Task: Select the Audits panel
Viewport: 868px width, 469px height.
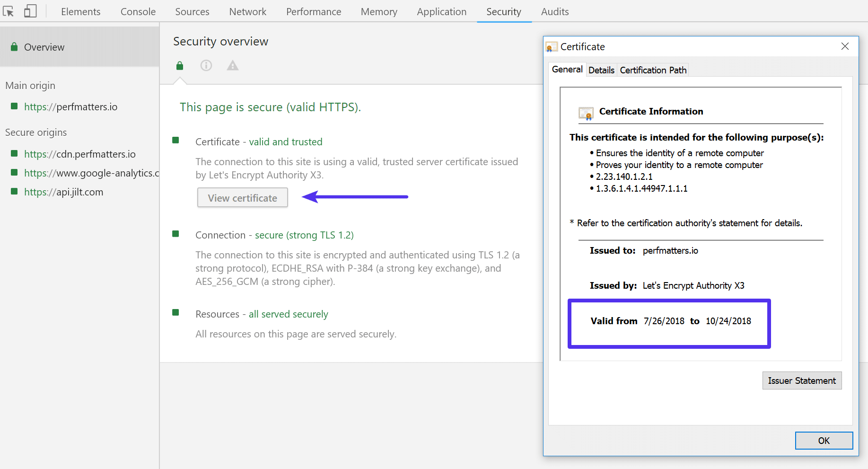Action: pyautogui.click(x=554, y=11)
